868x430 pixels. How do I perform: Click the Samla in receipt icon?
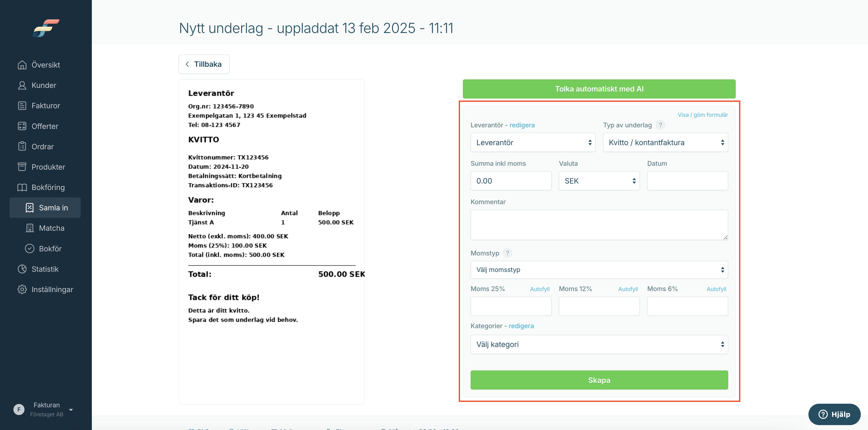click(x=30, y=208)
